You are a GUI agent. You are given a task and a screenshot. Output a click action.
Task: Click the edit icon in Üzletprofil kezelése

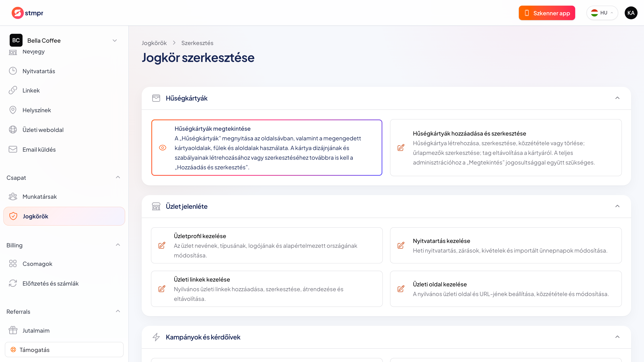[162, 245]
